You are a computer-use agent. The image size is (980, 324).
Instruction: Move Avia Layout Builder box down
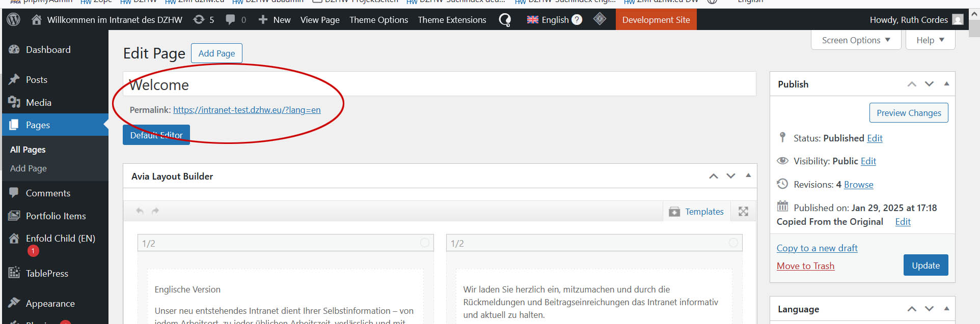pos(731,176)
